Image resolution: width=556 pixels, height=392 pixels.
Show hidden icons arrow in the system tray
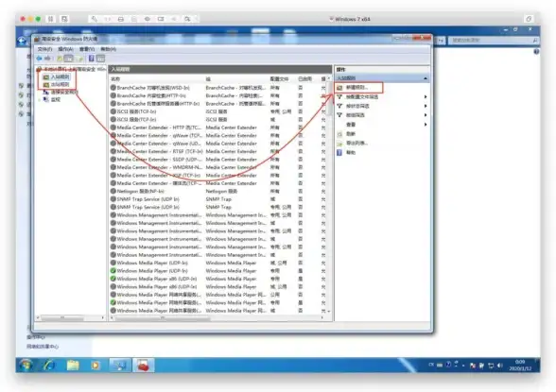(x=463, y=366)
